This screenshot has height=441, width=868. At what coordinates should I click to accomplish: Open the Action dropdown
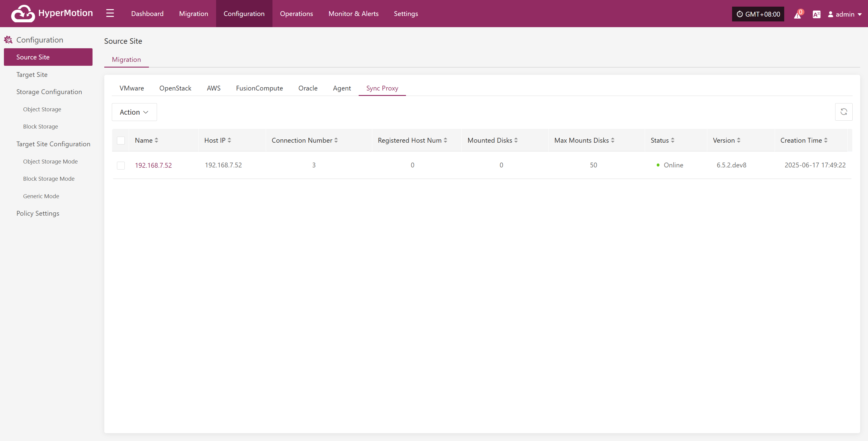[134, 112]
